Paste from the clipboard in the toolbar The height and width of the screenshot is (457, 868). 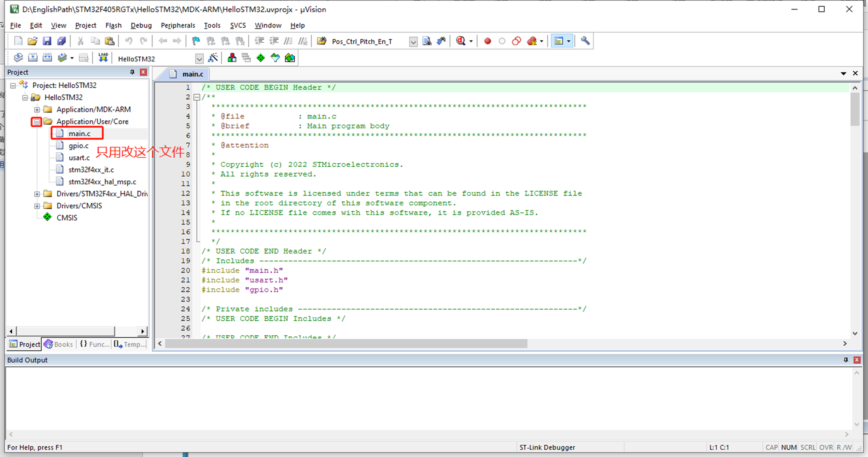pos(110,41)
